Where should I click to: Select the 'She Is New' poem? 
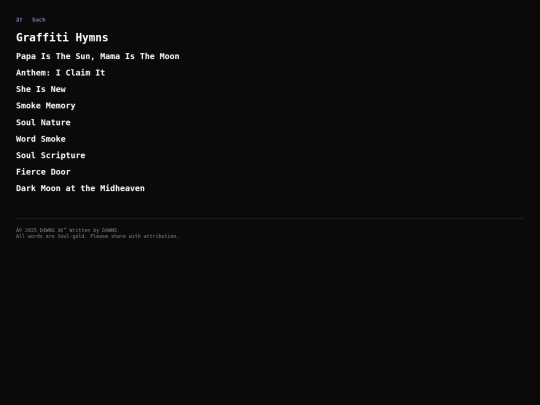[41, 89]
